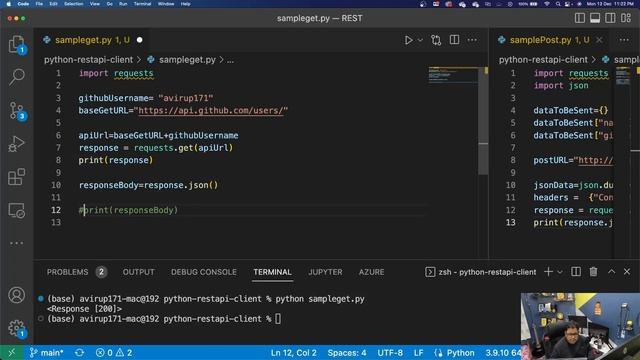The width and height of the screenshot is (640, 360).
Task: Run Python file with play button
Action: (408, 40)
